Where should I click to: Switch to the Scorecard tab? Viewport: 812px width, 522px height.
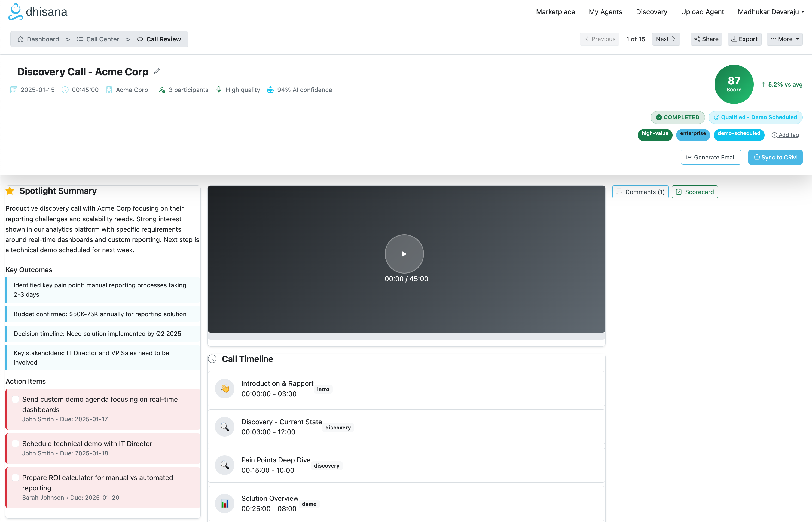[694, 192]
